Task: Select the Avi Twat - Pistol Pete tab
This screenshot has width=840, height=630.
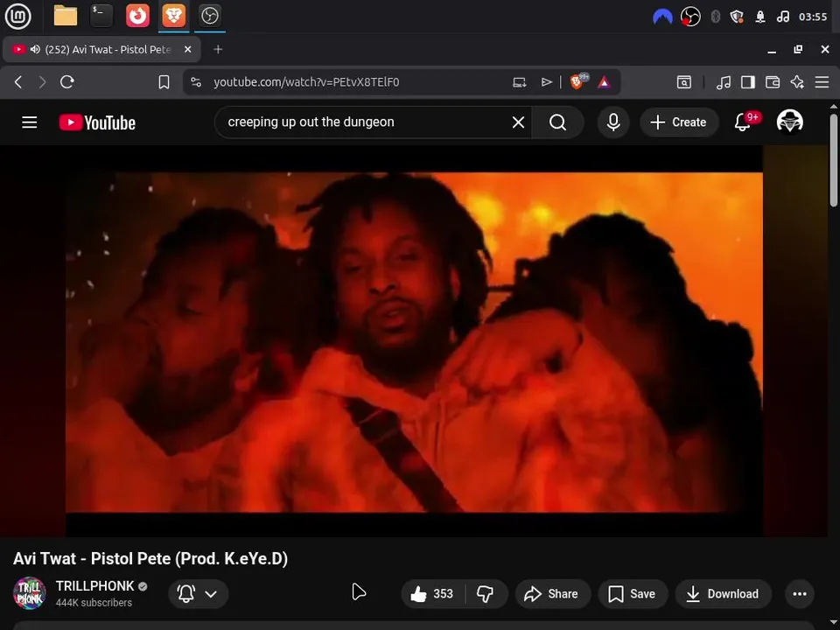Action: click(101, 50)
